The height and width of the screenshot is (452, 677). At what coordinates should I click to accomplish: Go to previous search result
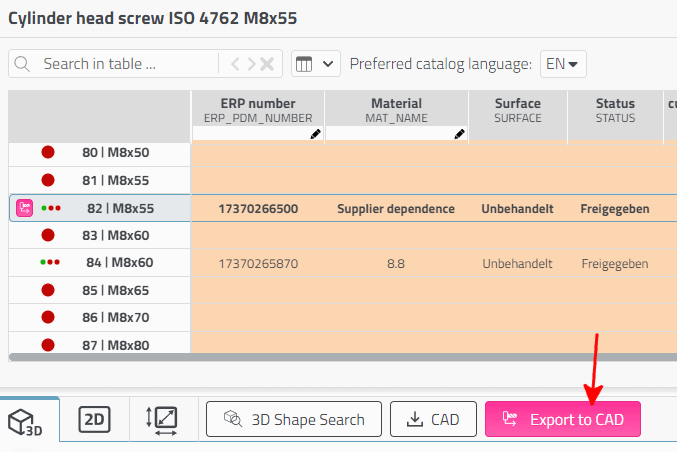[x=236, y=64]
